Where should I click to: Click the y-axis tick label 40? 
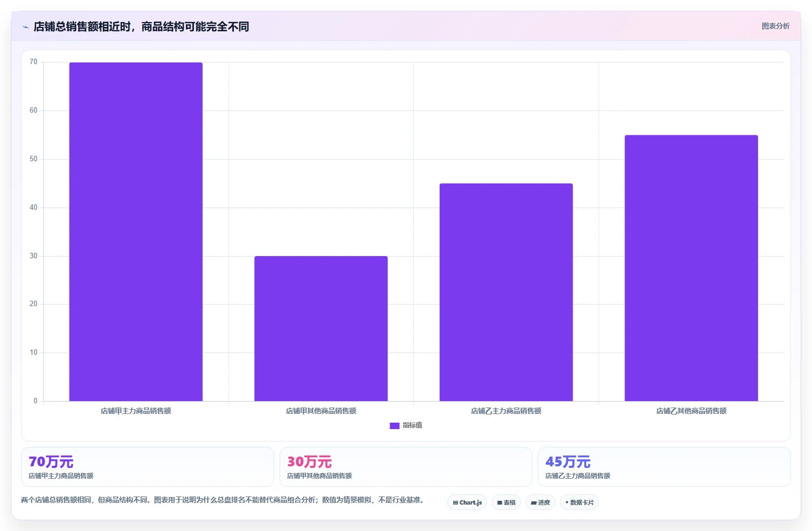[33, 208]
